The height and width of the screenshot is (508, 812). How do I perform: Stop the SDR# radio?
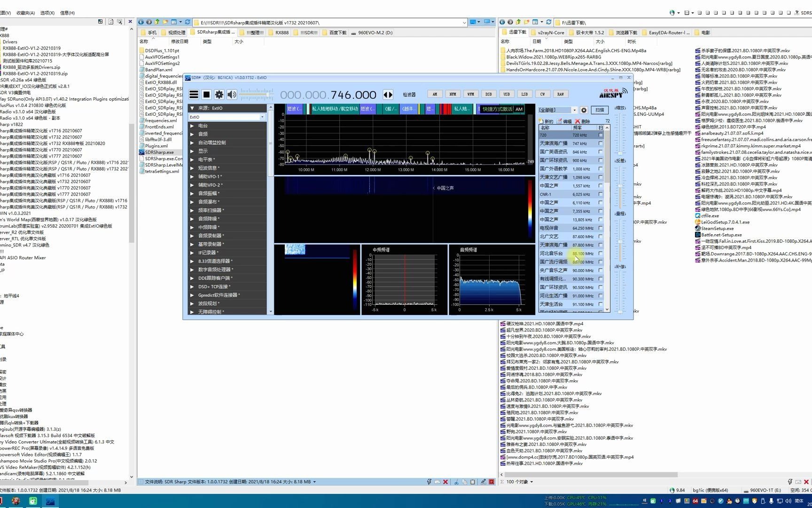pyautogui.click(x=206, y=95)
